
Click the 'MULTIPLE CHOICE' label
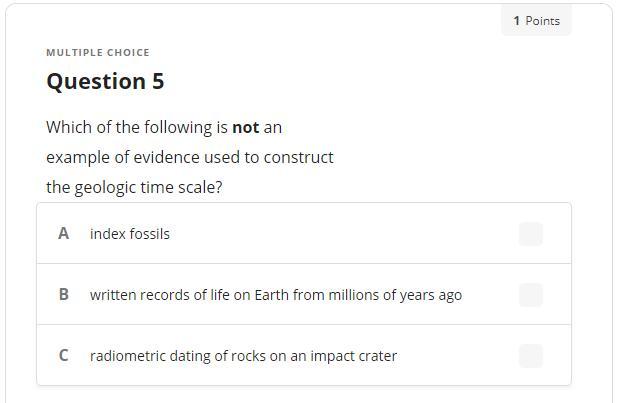tap(98, 53)
